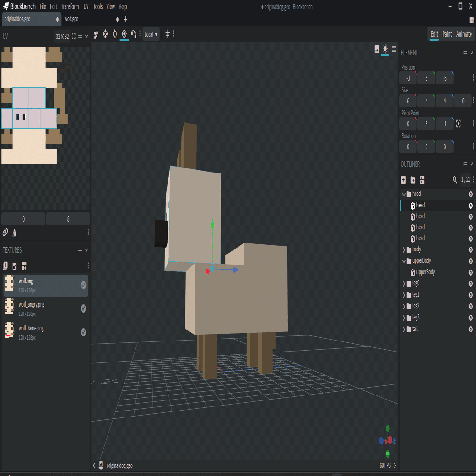Click the first Position value field

click(x=408, y=78)
